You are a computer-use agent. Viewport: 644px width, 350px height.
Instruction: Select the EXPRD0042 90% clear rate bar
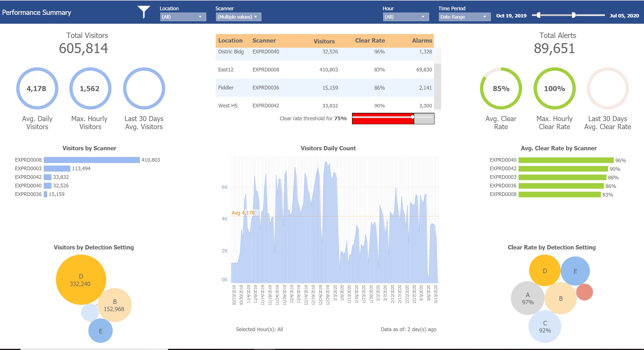[563, 169]
